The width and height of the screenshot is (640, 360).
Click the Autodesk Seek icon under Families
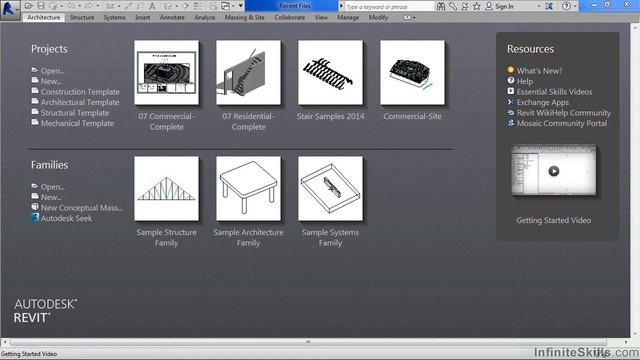tap(35, 218)
